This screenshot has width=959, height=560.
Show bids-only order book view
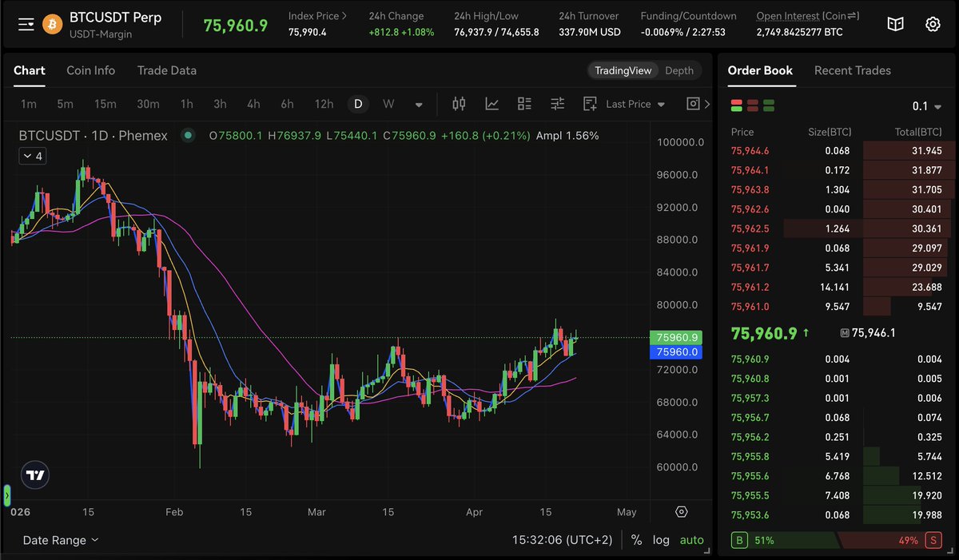tap(769, 105)
